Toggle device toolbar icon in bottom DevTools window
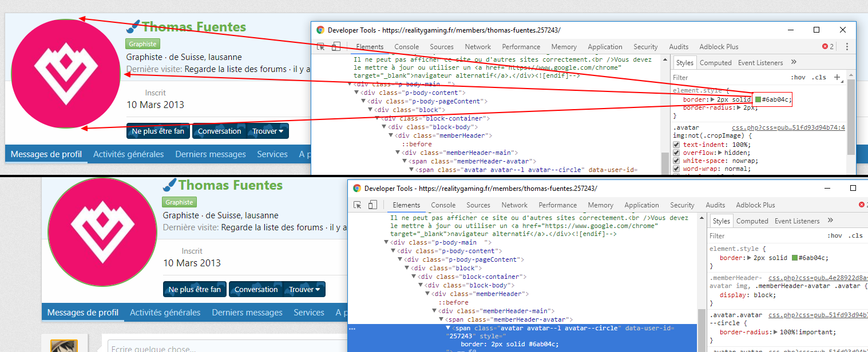Screen dimensions: 868x352 pyautogui.click(x=372, y=205)
